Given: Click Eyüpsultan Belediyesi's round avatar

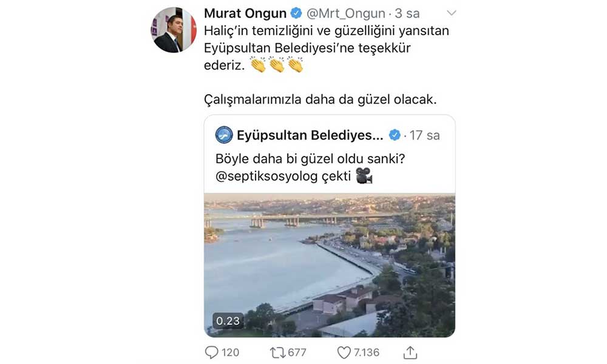Looking at the screenshot, I should click(x=224, y=135).
